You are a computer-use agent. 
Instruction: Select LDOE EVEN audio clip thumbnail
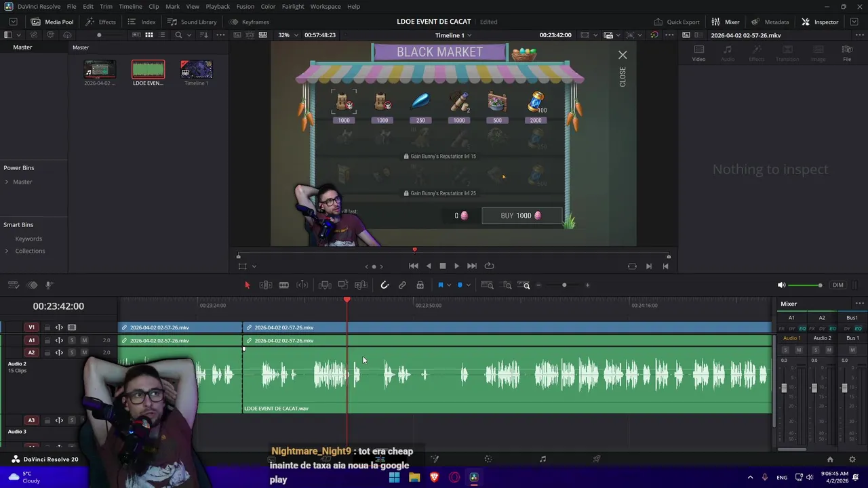148,70
